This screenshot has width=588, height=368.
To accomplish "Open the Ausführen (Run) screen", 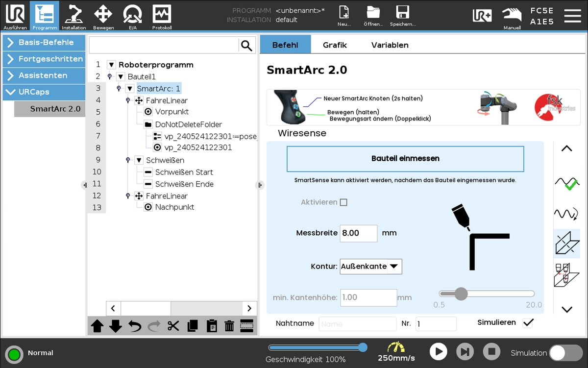I will pyautogui.click(x=15, y=16).
